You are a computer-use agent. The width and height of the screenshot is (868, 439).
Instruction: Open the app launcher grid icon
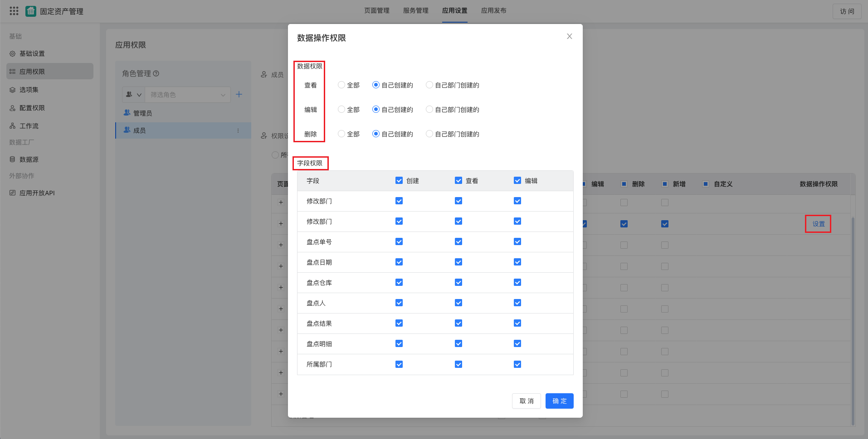[14, 11]
